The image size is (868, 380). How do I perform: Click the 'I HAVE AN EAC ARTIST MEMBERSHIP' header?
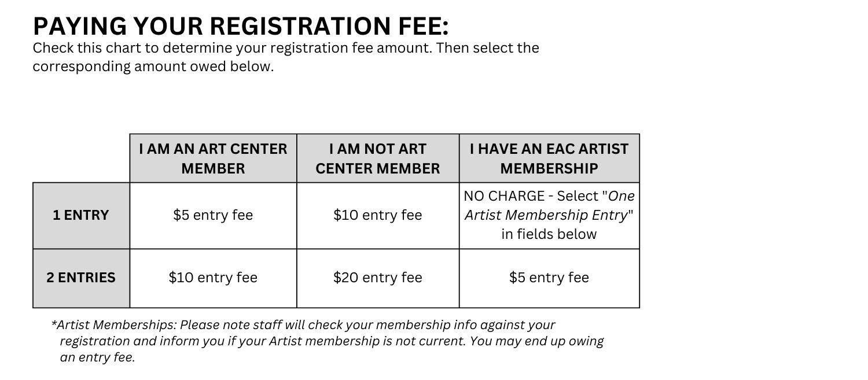[549, 158]
